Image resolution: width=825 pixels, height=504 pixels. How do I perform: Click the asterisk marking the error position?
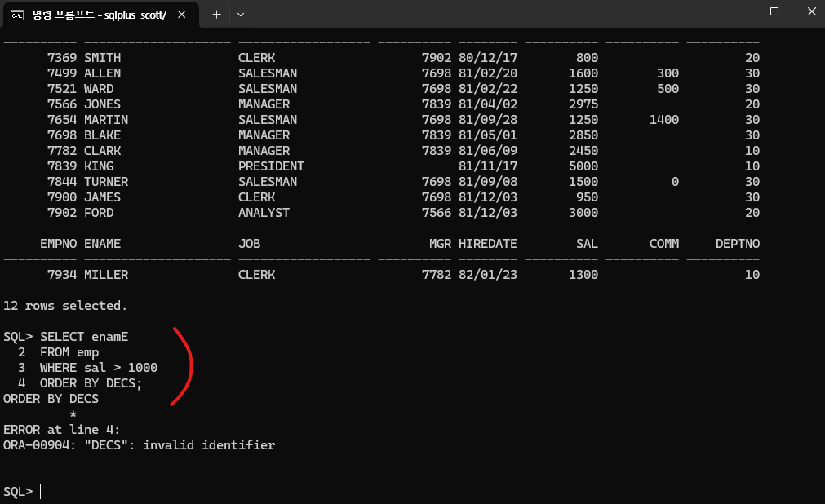73,413
